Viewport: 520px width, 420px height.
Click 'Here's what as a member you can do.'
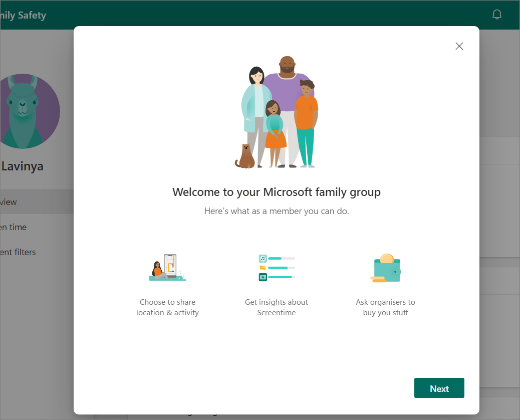tap(277, 211)
